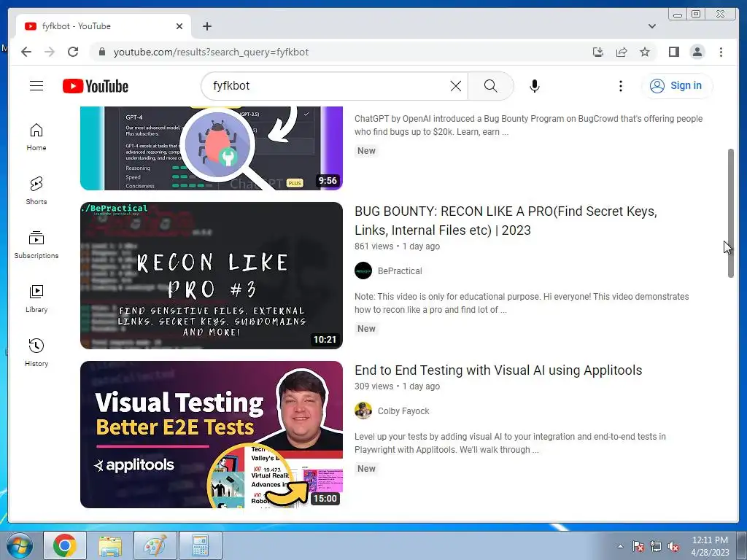Share this page using the share icon

622,52
